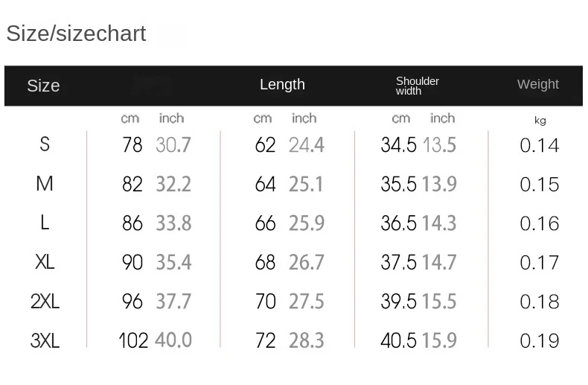Click the 34.5 shoulder width value
The image size is (588, 385).
tap(398, 145)
